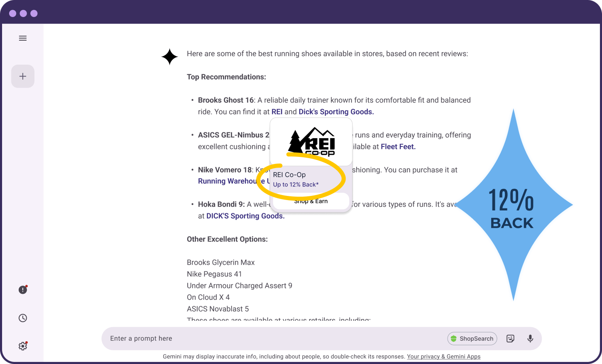Click the image upload icon in prompt bar
This screenshot has width=602, height=364.
[511, 339]
